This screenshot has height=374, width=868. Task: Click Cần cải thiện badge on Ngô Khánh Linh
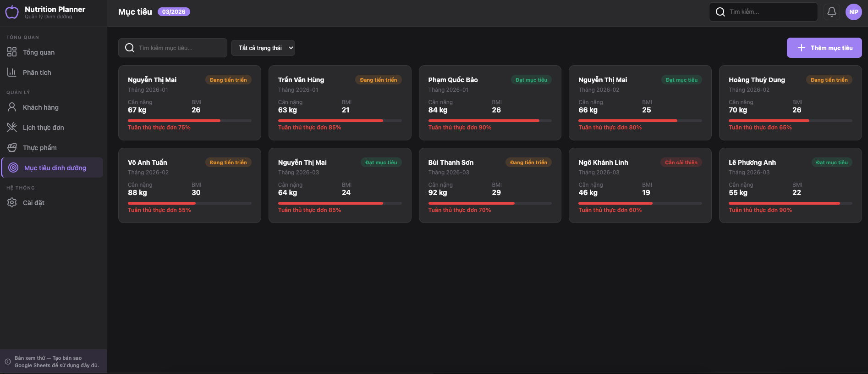681,162
